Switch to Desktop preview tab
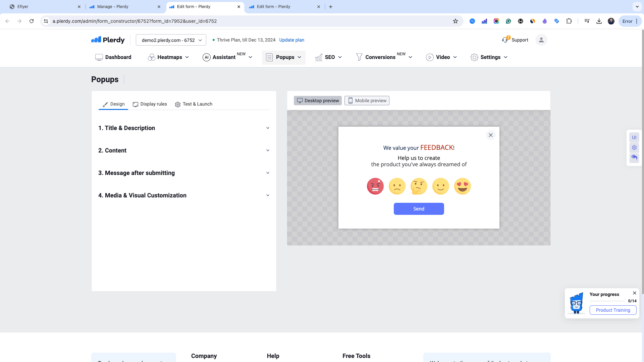 coord(318,100)
